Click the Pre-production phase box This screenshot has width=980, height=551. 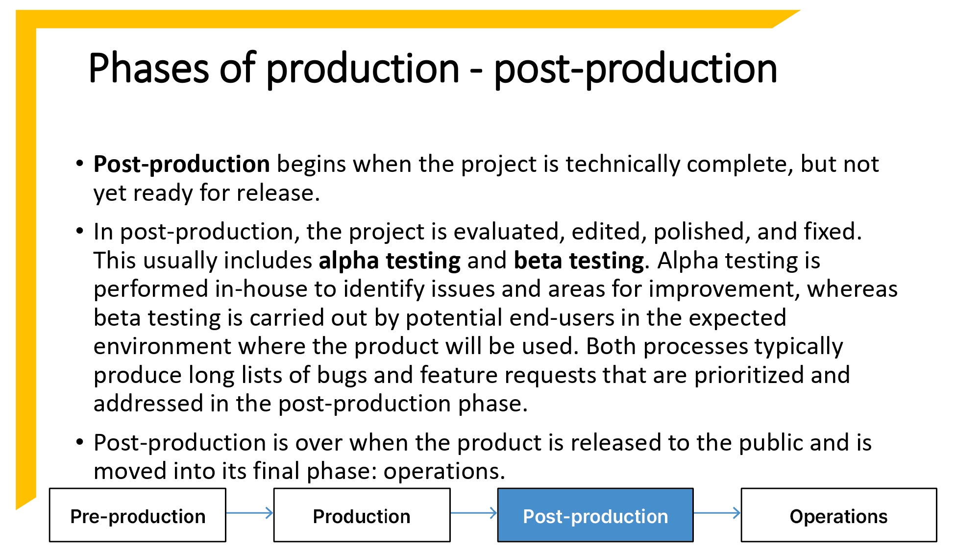coord(138,515)
